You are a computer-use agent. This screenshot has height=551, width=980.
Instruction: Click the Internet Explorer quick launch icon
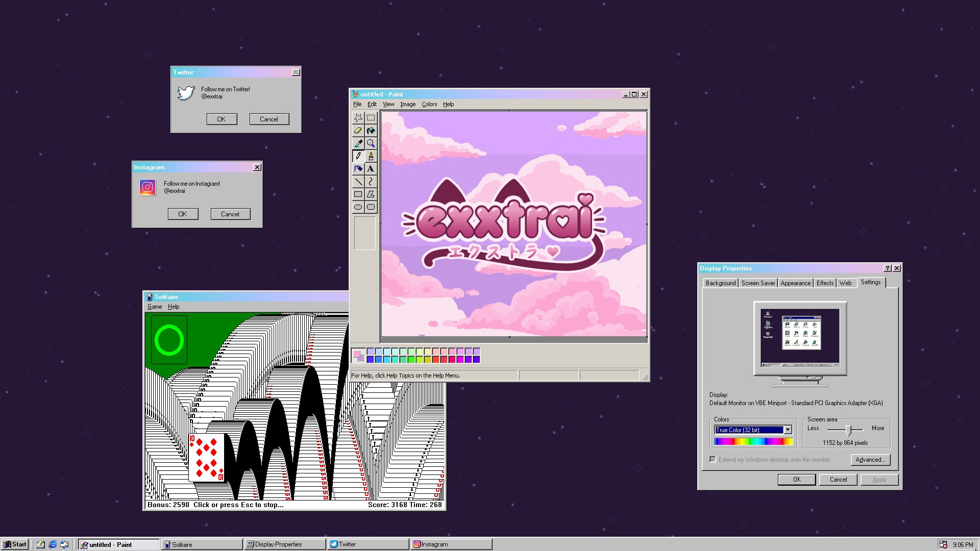pyautogui.click(x=53, y=544)
